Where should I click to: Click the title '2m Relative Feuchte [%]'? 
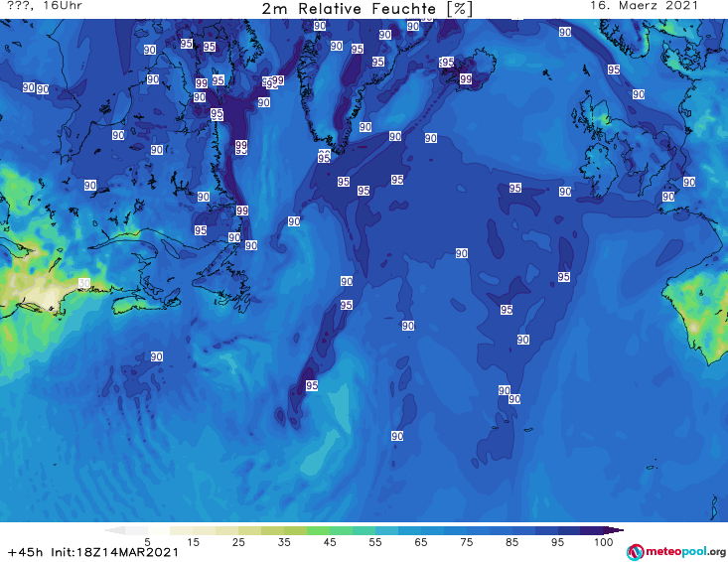(x=366, y=9)
